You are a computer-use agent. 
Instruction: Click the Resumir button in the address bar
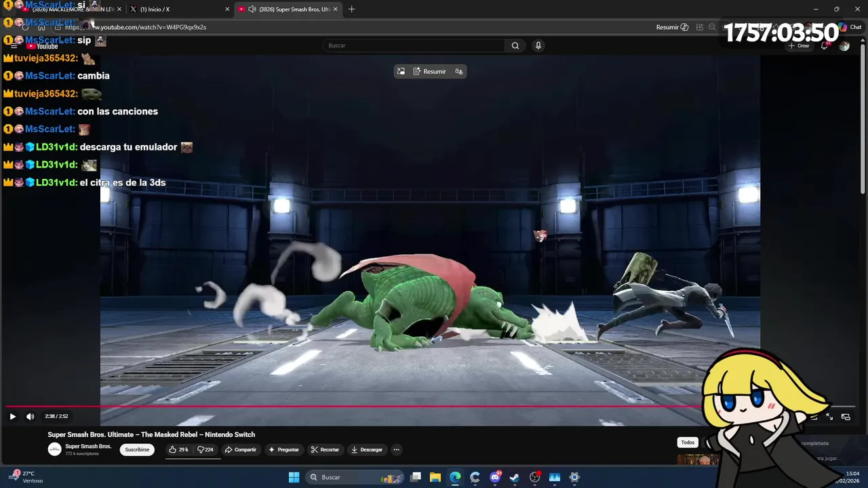coord(672,27)
